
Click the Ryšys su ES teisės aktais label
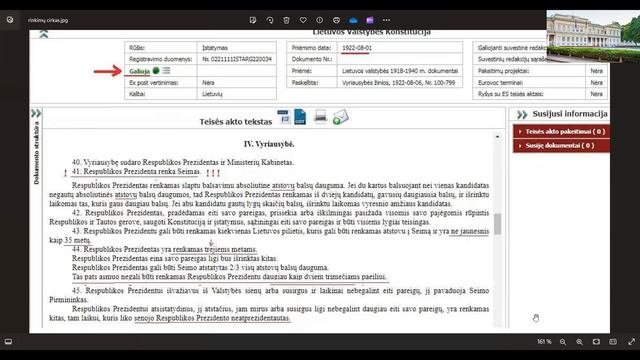510,94
